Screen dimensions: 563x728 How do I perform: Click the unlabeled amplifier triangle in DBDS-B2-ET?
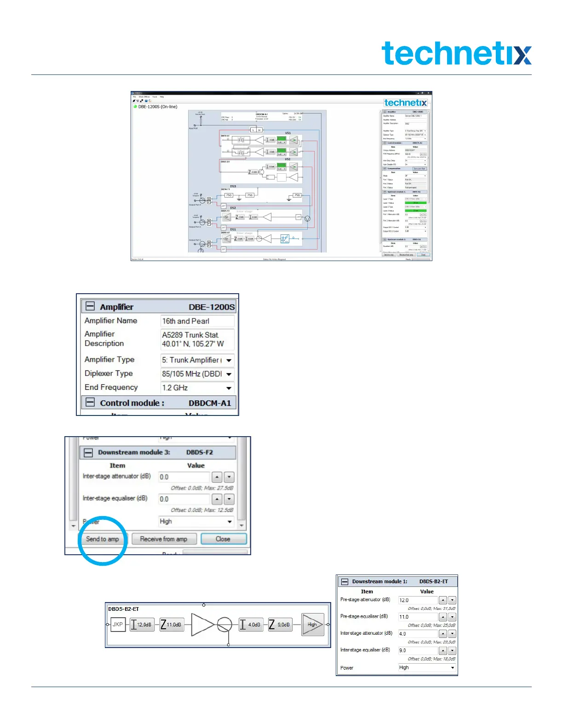[202, 625]
